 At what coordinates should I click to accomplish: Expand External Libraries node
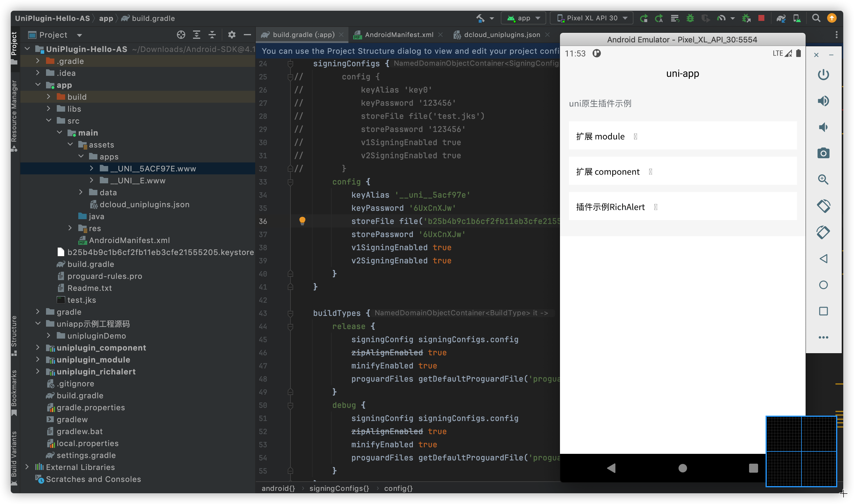pyautogui.click(x=27, y=467)
